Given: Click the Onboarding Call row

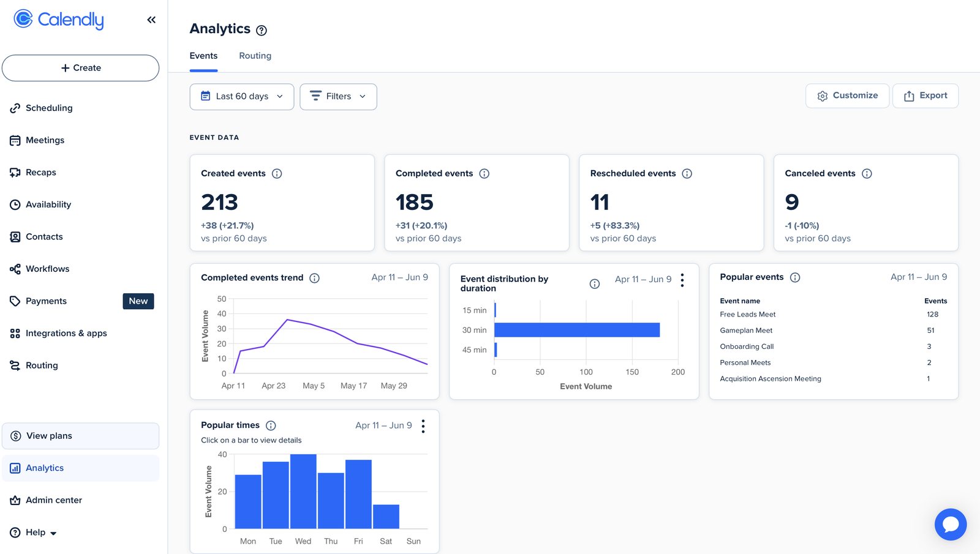Looking at the screenshot, I should coord(833,346).
